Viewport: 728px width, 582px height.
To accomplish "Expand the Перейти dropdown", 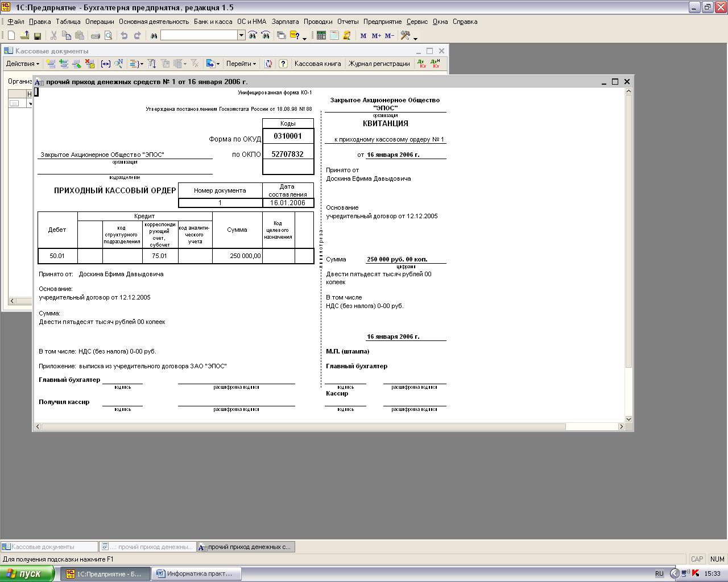I will click(241, 64).
